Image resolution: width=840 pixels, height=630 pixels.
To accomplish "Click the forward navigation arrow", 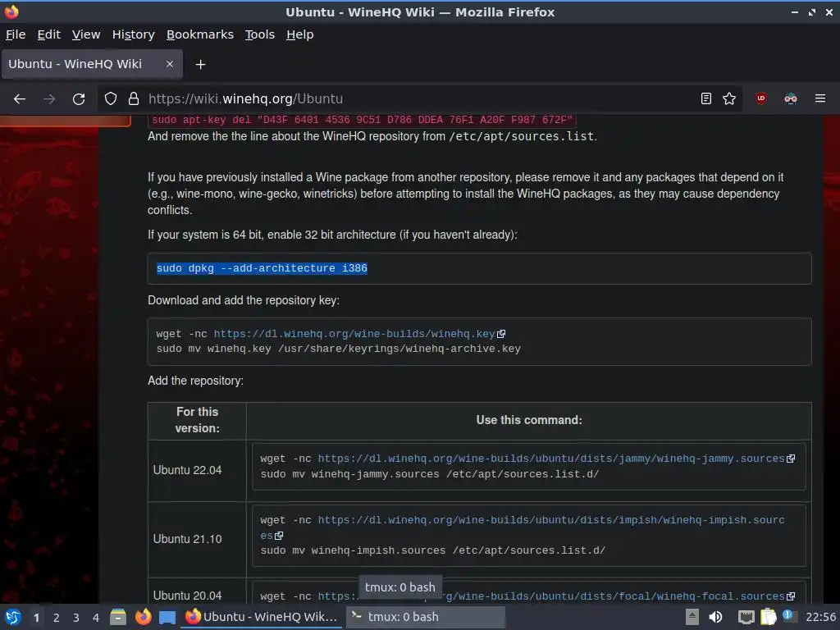I will point(49,98).
